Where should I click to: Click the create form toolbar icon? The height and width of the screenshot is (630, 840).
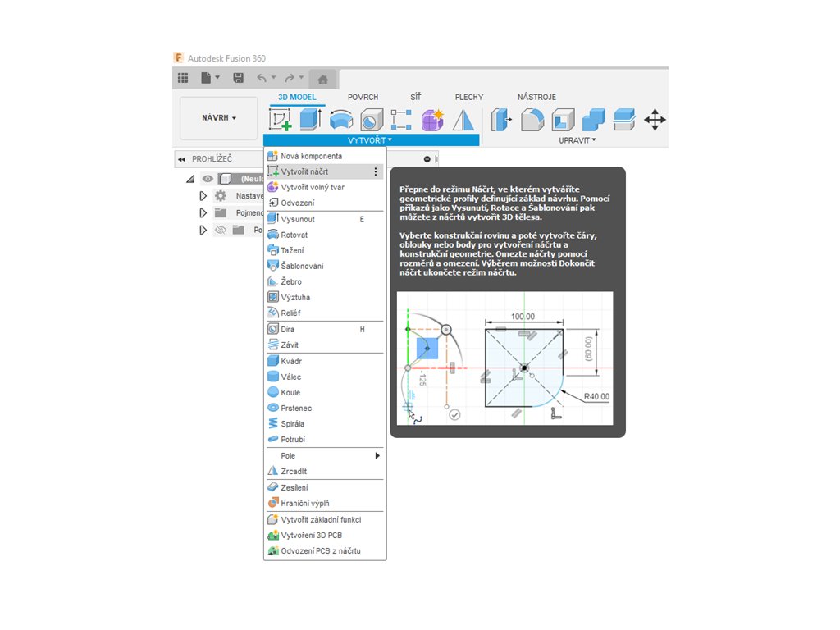(x=432, y=120)
